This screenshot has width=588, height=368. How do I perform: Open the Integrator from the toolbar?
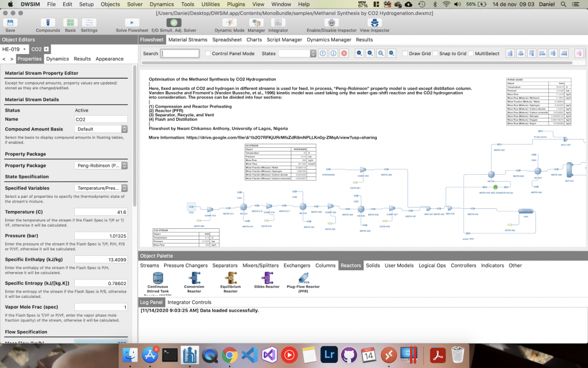[278, 24]
